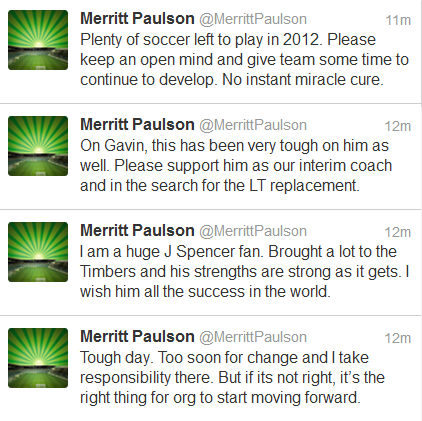Click @MerrittPaulson handle in third tweet
422x421 pixels.
point(253,231)
